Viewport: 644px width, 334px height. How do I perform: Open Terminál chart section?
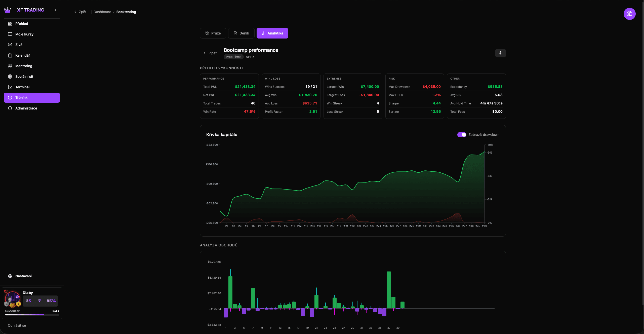coord(22,87)
